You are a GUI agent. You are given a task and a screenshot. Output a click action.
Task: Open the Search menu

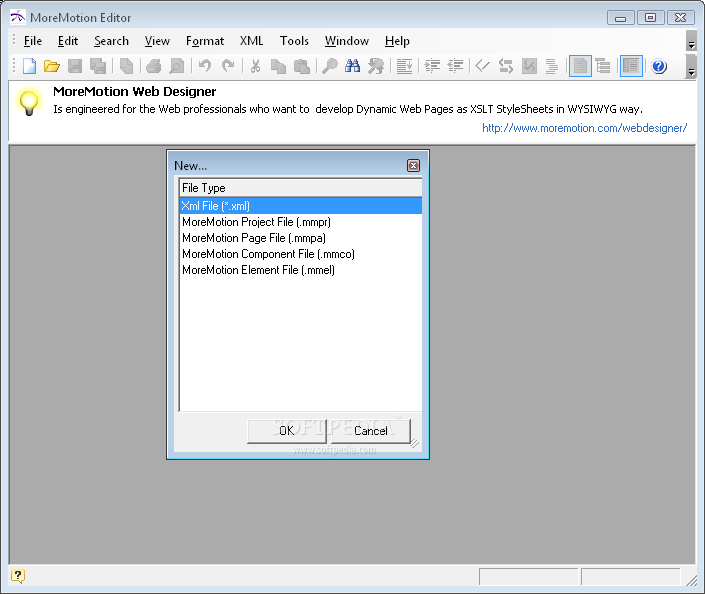[x=112, y=41]
